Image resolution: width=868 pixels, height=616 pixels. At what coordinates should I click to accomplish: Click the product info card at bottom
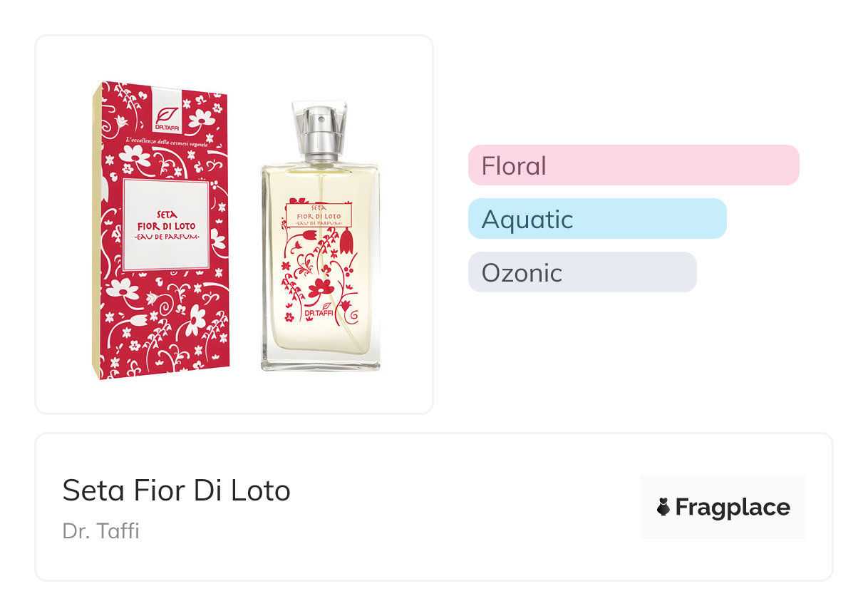click(434, 507)
